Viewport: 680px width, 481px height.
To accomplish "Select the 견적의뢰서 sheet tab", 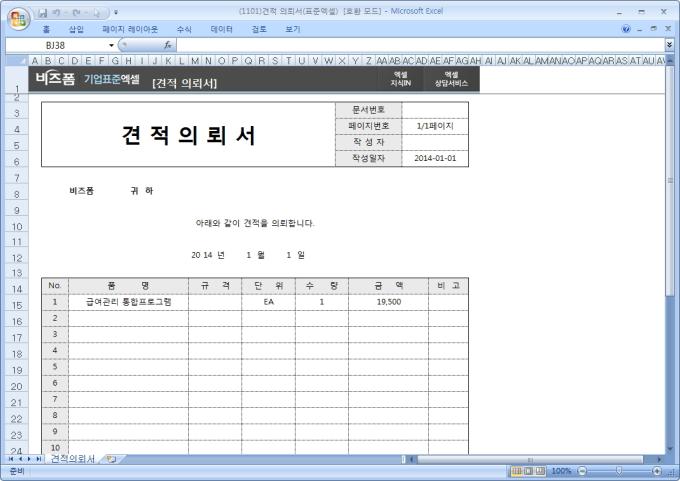I will point(73,459).
